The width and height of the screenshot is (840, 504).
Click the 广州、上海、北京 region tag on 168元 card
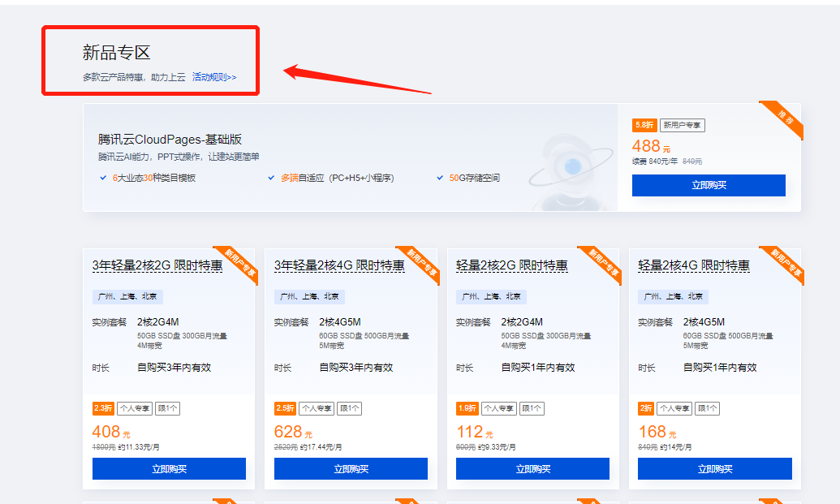pyautogui.click(x=674, y=297)
